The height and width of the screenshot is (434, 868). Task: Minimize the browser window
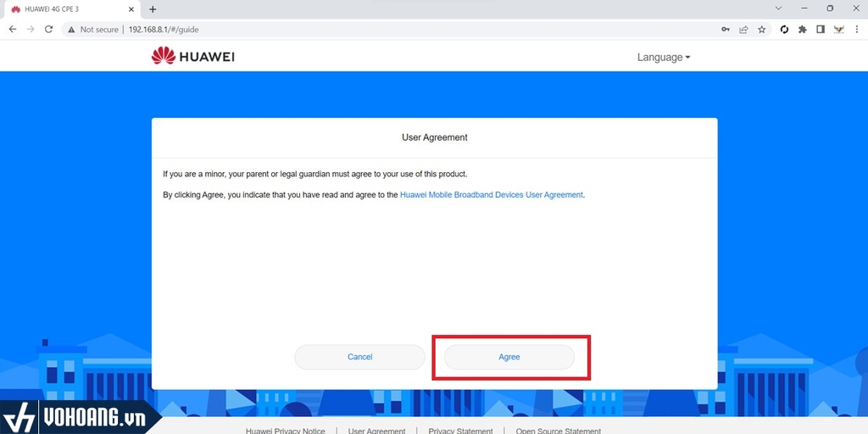[x=804, y=8]
